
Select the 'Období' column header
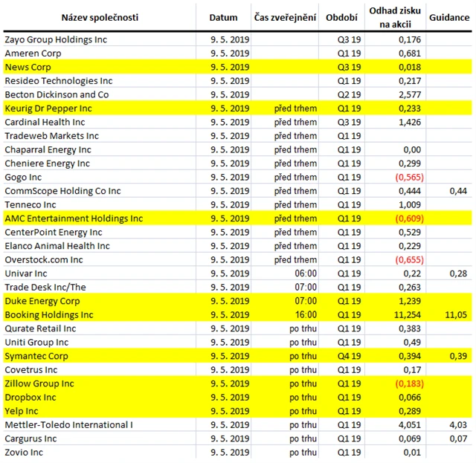(341, 17)
